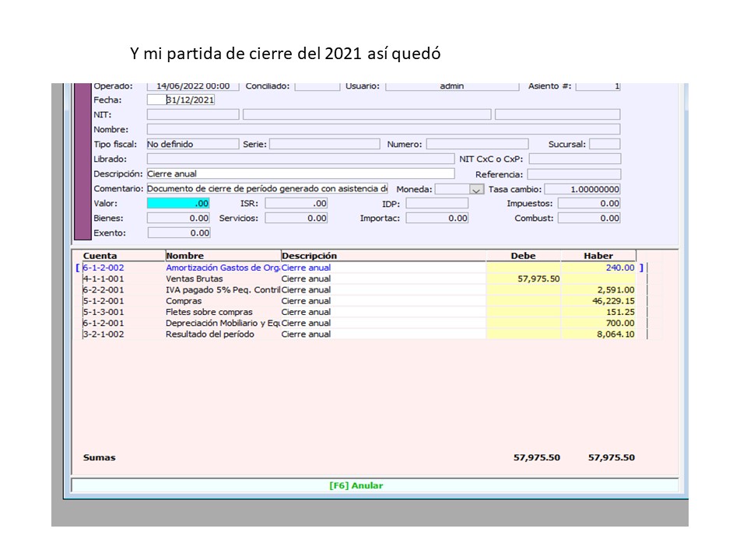The image size is (747, 560).
Task: Click the Nombre column header
Action: (185, 255)
